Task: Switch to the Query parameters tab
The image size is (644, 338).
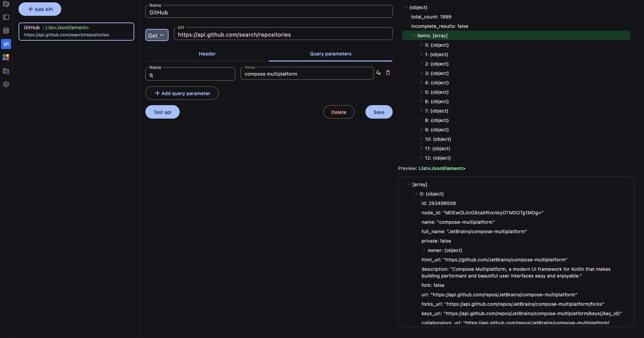Action: tap(330, 54)
